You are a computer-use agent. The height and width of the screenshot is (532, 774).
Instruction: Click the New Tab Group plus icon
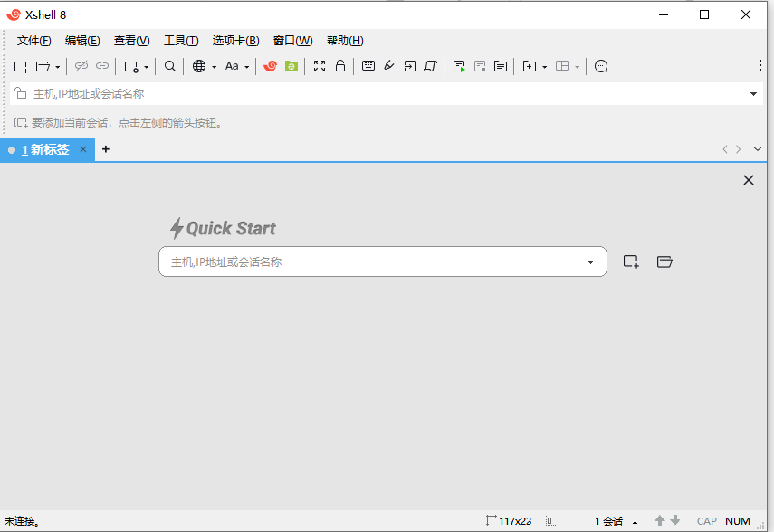(x=530, y=66)
